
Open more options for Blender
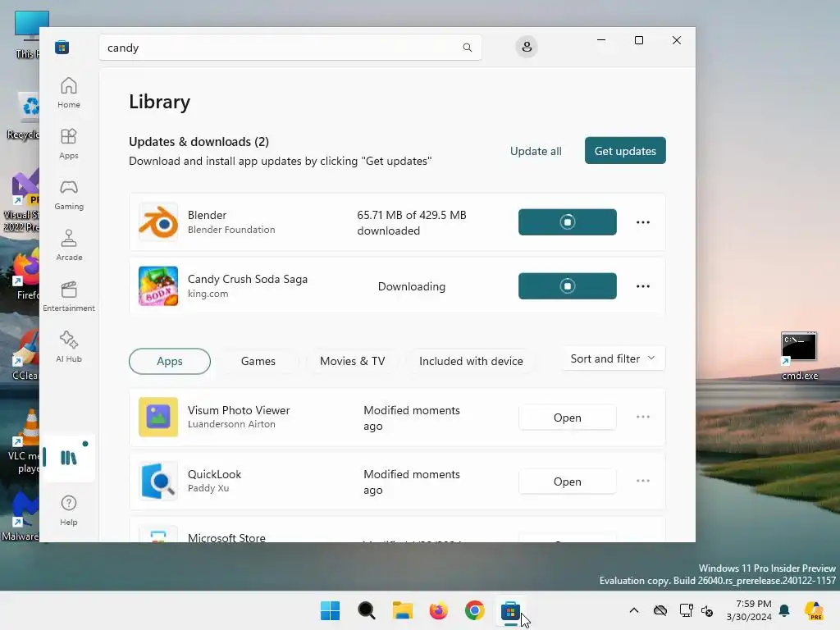(x=643, y=221)
